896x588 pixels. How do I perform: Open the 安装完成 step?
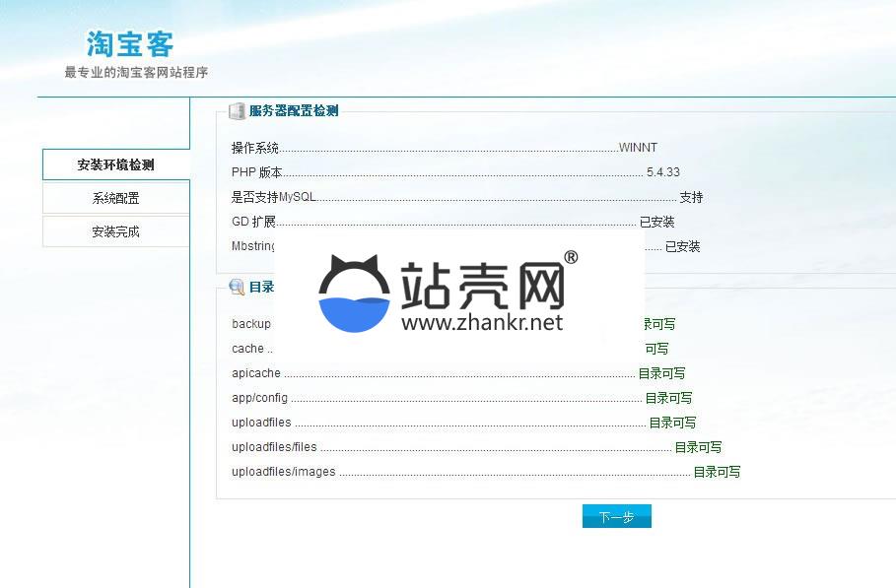tap(115, 231)
